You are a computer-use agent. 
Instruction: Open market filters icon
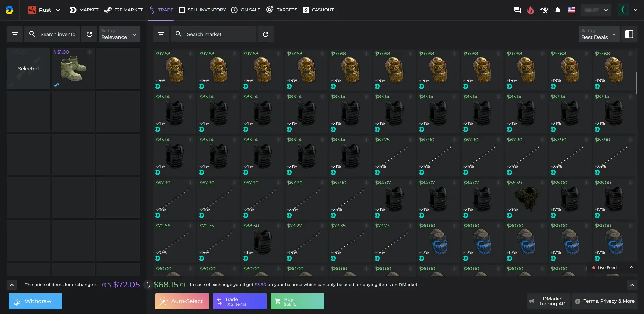tap(161, 34)
